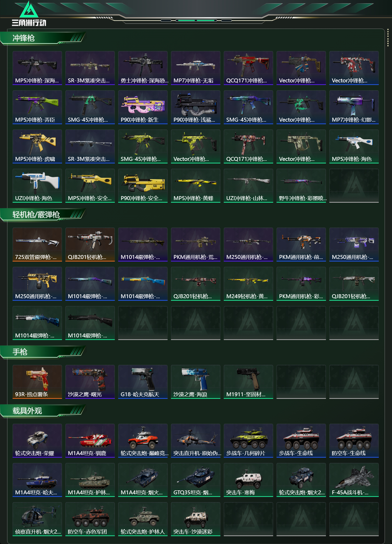392x544 pixels.
Task: Select the MP5冲锋枪-虎啸 skin
Action: (37, 146)
